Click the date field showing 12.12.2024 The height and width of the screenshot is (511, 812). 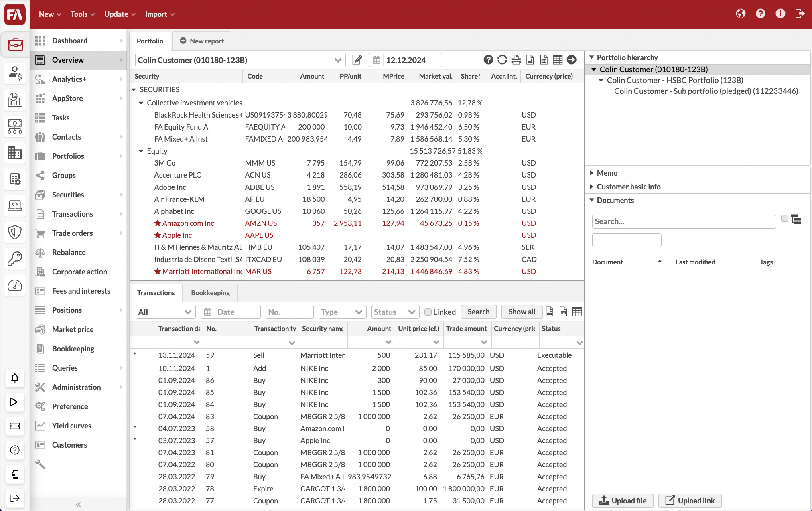point(412,60)
